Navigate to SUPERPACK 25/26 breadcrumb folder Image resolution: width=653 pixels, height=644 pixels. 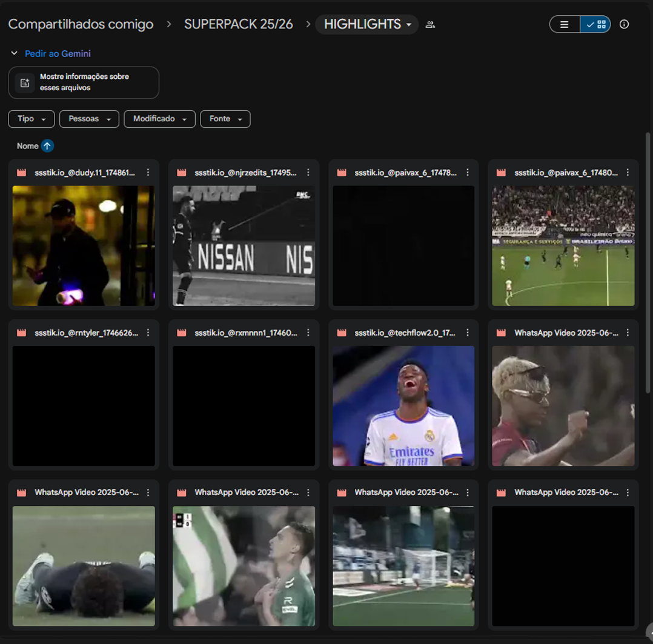[x=238, y=24]
